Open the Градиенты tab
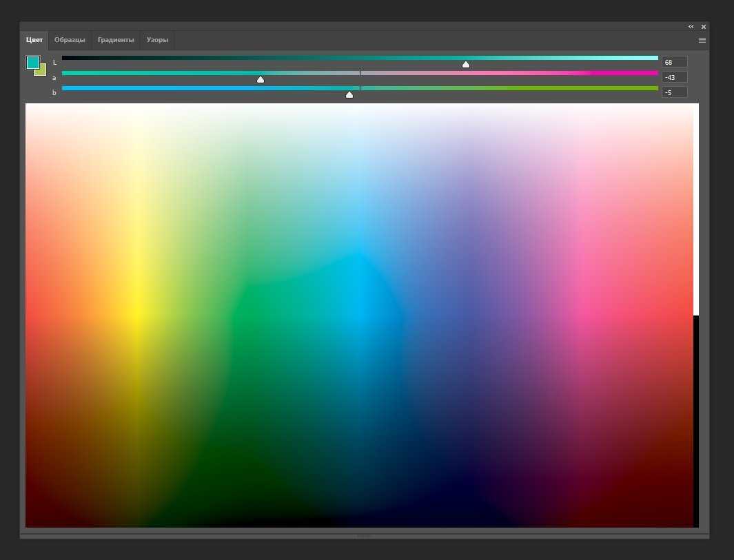This screenshot has height=560, width=734. click(116, 40)
